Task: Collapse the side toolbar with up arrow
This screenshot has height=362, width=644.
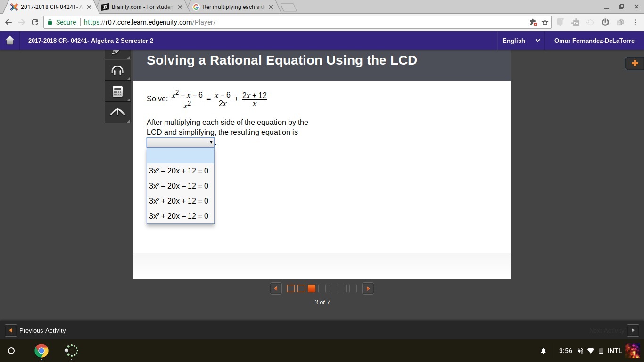Action: tap(117, 112)
